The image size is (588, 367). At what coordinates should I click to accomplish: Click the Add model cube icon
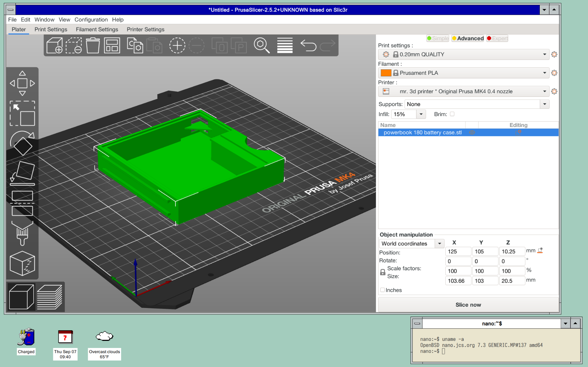(54, 45)
